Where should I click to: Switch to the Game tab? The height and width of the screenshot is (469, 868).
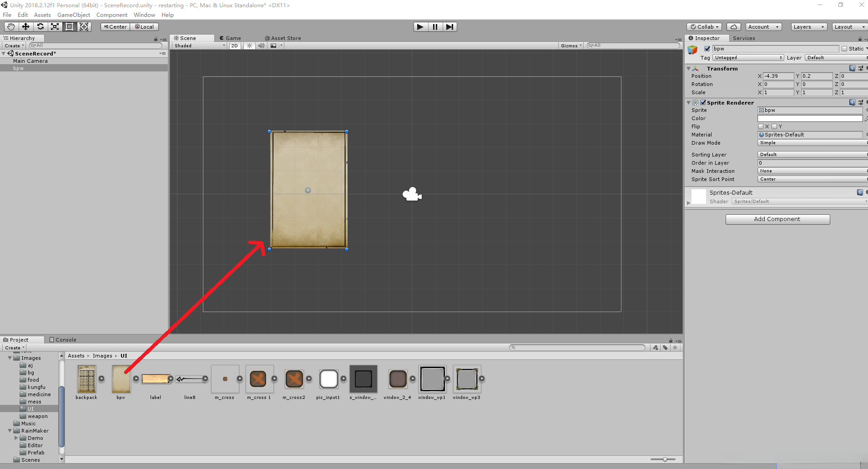click(x=230, y=38)
